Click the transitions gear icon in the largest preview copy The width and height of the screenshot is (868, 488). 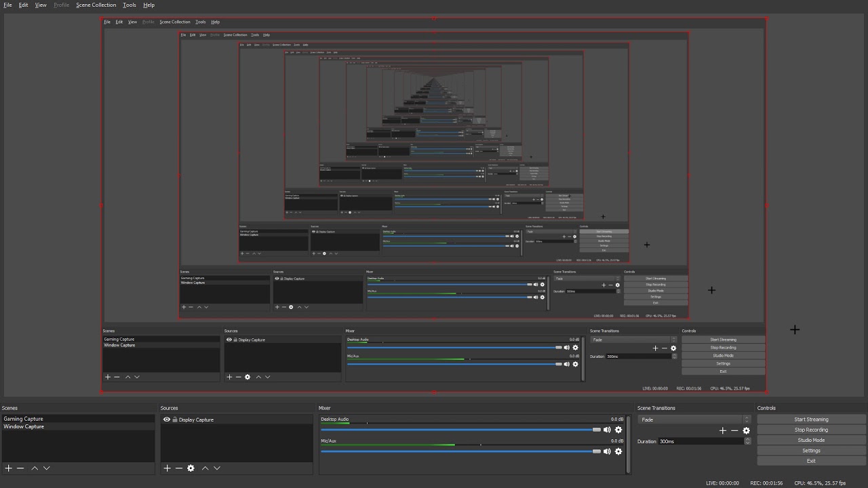[x=673, y=348]
